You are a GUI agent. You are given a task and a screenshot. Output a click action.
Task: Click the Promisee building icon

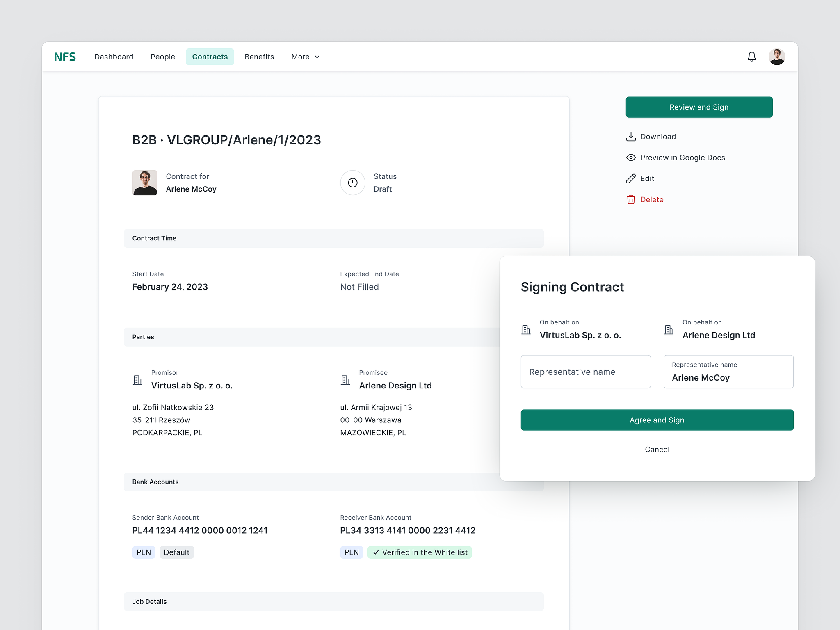click(345, 380)
